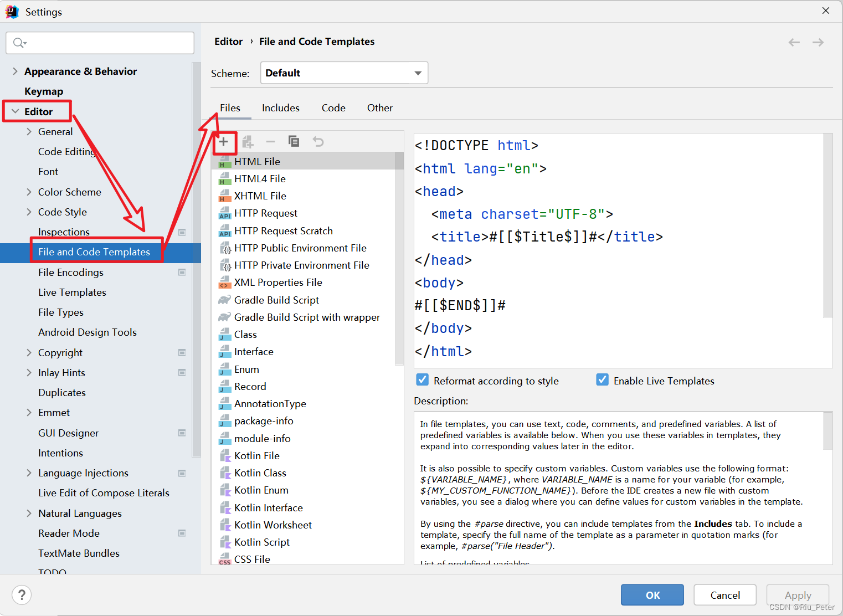Select the Kotlin Worksheet template
The image size is (843, 616).
click(x=273, y=525)
